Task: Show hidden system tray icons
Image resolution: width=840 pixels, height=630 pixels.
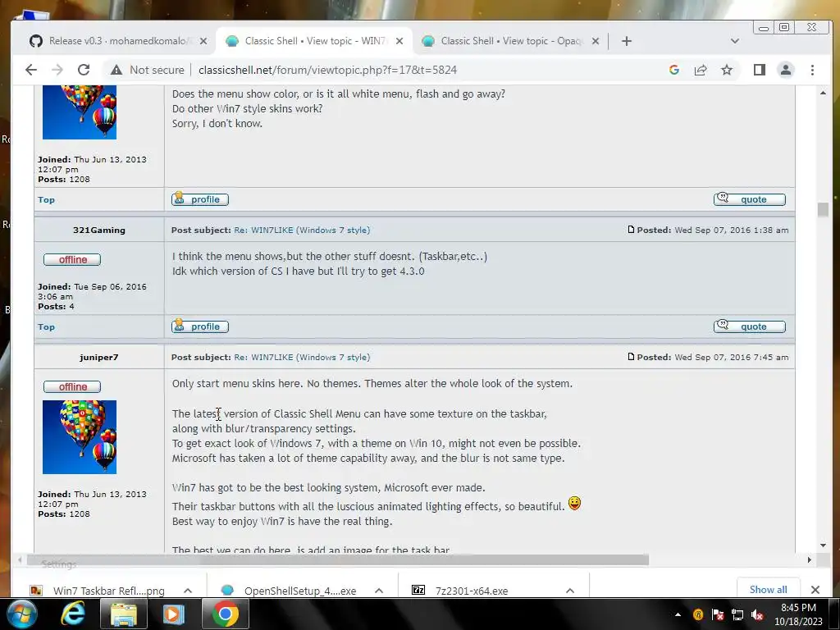Action: [678, 614]
